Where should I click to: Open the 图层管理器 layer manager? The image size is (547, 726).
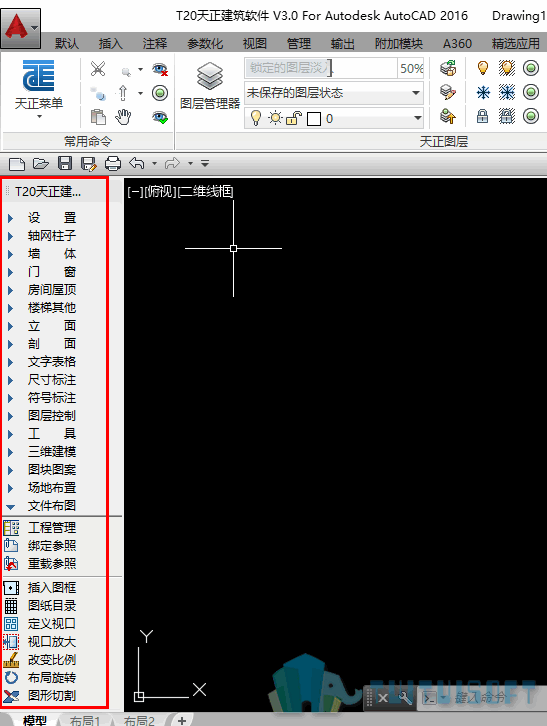[210, 86]
